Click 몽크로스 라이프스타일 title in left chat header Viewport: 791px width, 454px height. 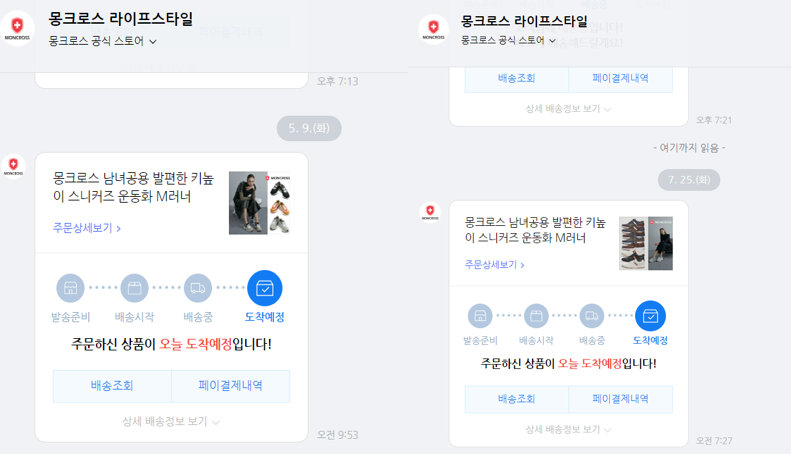(x=121, y=19)
